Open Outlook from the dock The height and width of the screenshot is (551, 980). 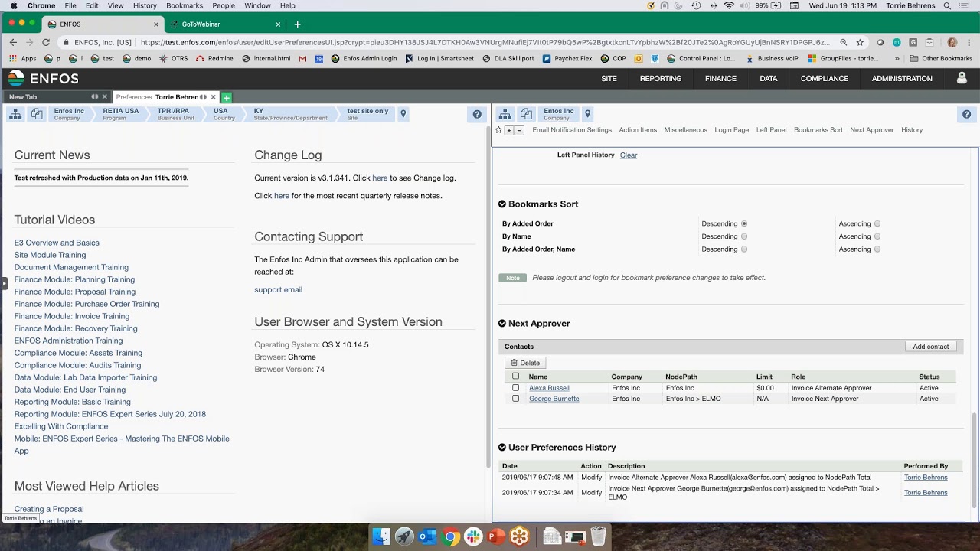[x=427, y=536]
